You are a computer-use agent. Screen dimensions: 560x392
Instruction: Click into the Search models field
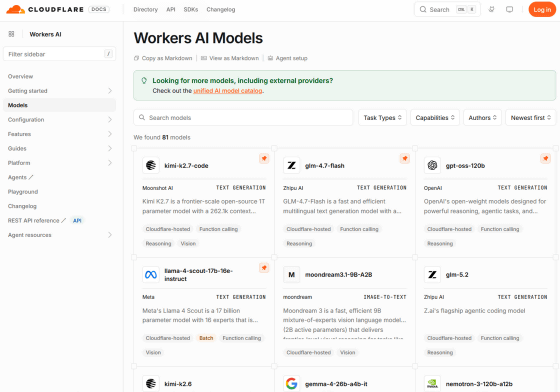coord(243,117)
